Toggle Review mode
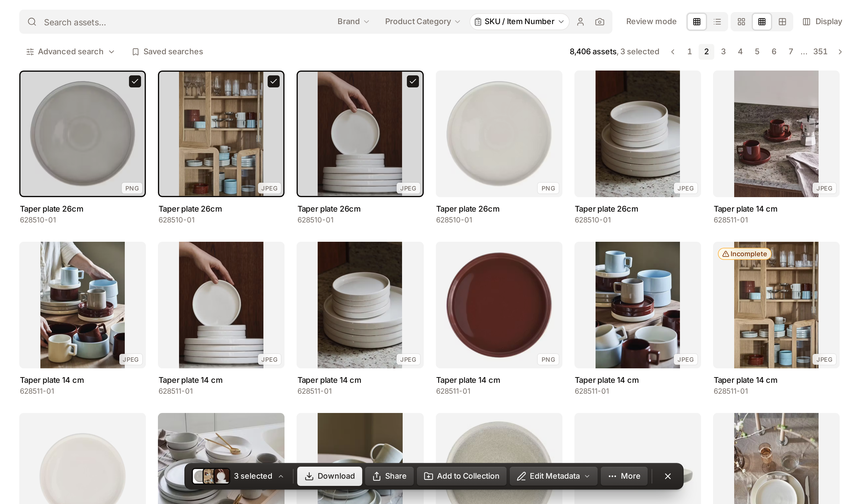868x504 pixels. (x=651, y=22)
